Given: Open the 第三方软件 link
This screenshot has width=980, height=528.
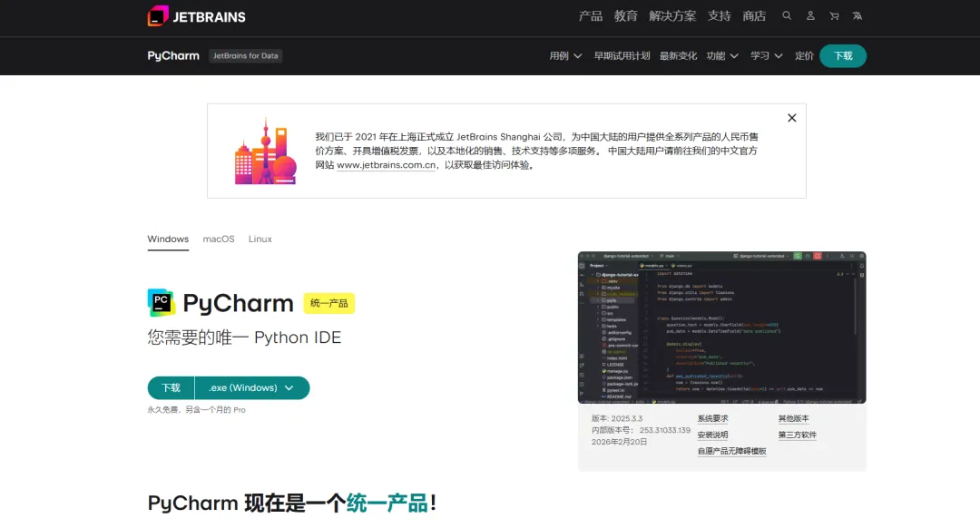Looking at the screenshot, I should tap(798, 435).
